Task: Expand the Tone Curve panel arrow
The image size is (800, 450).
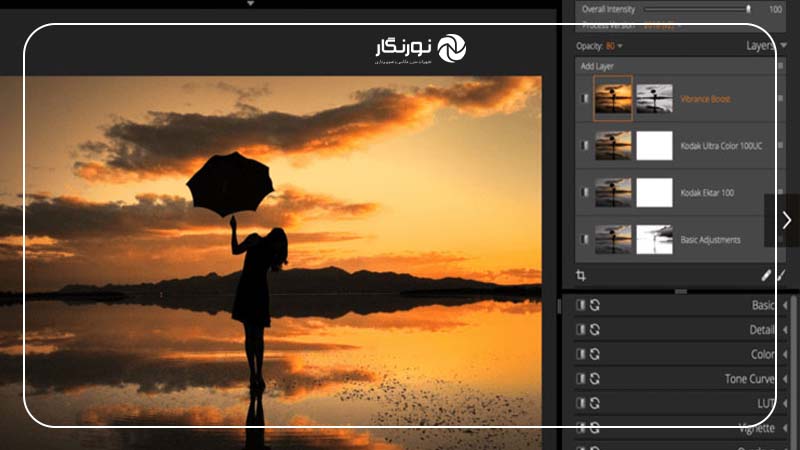Action: [785, 379]
